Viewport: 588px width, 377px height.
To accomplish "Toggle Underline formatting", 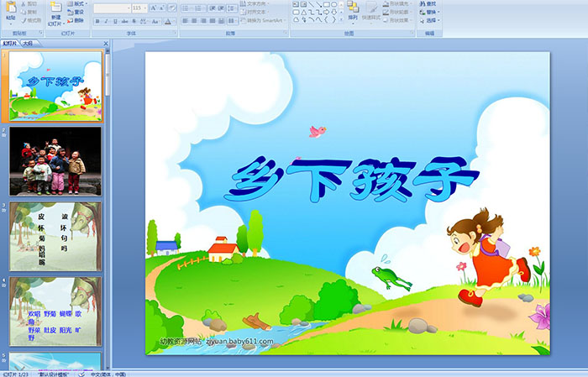I will (x=115, y=21).
